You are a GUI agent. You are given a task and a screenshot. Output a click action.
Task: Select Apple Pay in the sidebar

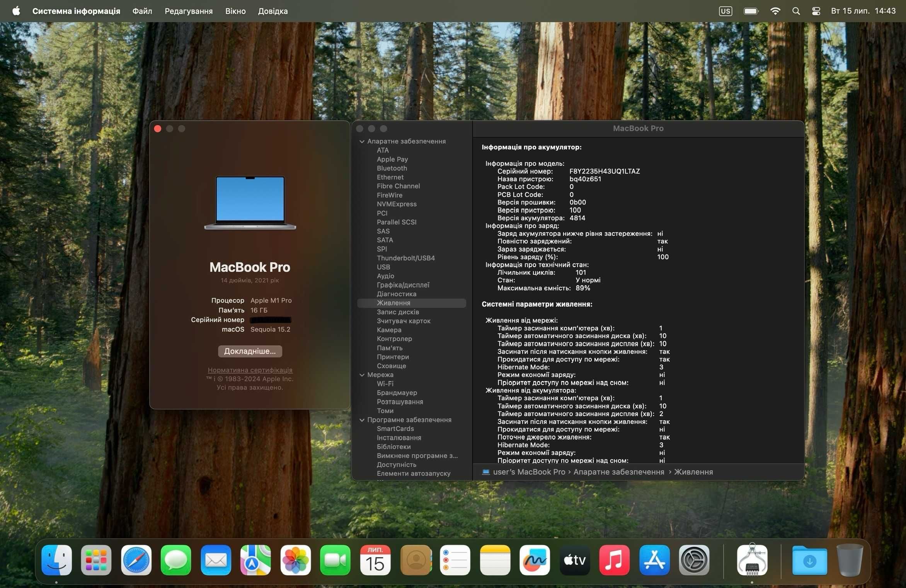pyautogui.click(x=392, y=159)
